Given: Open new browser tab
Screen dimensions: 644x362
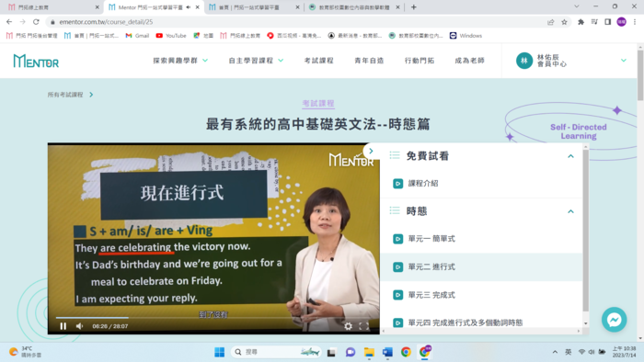Looking at the screenshot, I should point(414,7).
